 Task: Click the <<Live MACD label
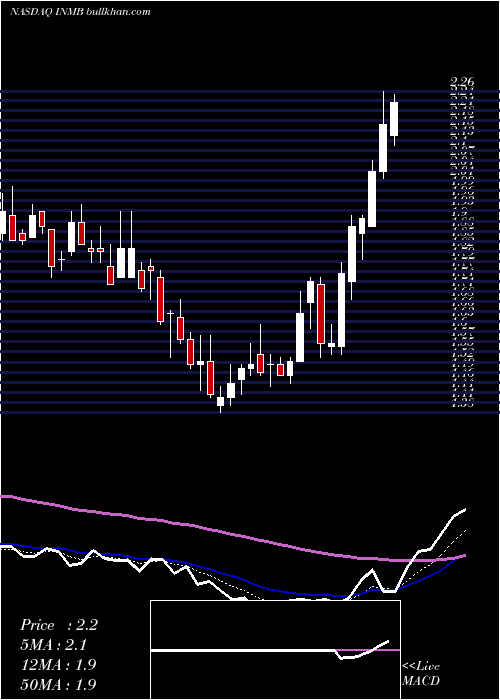[x=421, y=673]
